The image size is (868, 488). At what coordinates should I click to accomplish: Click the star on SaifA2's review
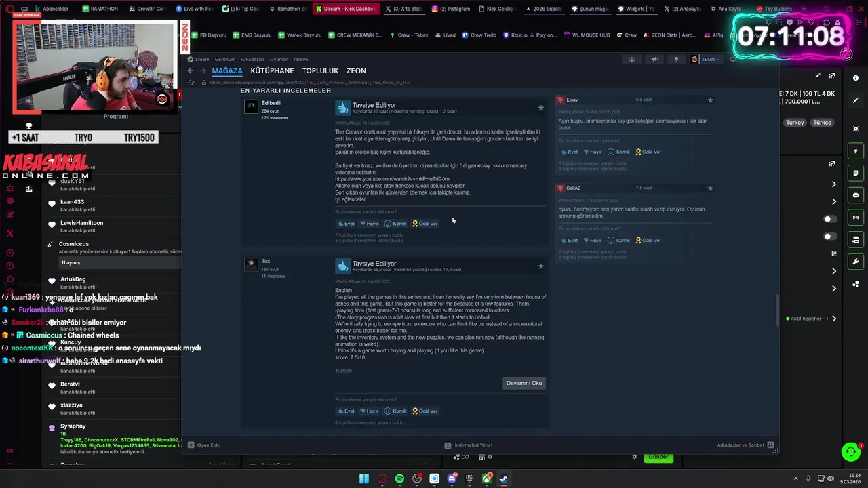click(x=710, y=188)
